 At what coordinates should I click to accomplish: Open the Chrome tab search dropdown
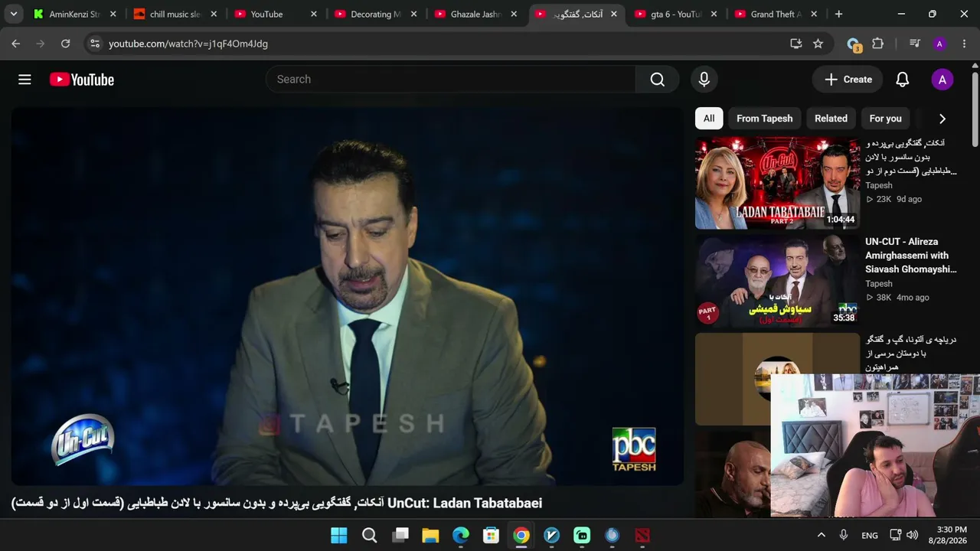pyautogui.click(x=14, y=14)
